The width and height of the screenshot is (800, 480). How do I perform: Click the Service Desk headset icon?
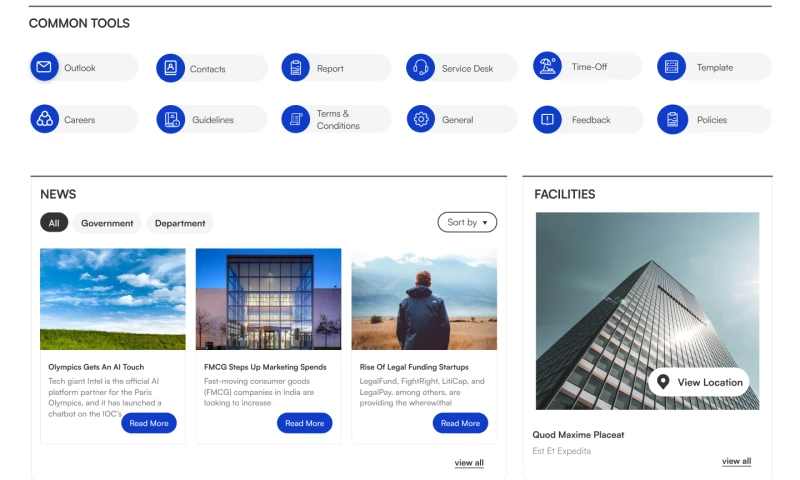[x=420, y=67]
